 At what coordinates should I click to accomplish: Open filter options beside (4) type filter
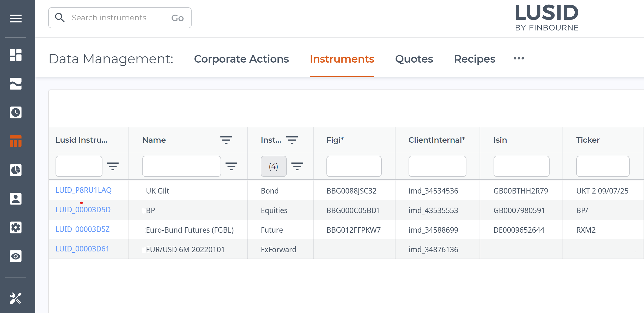coord(297,166)
